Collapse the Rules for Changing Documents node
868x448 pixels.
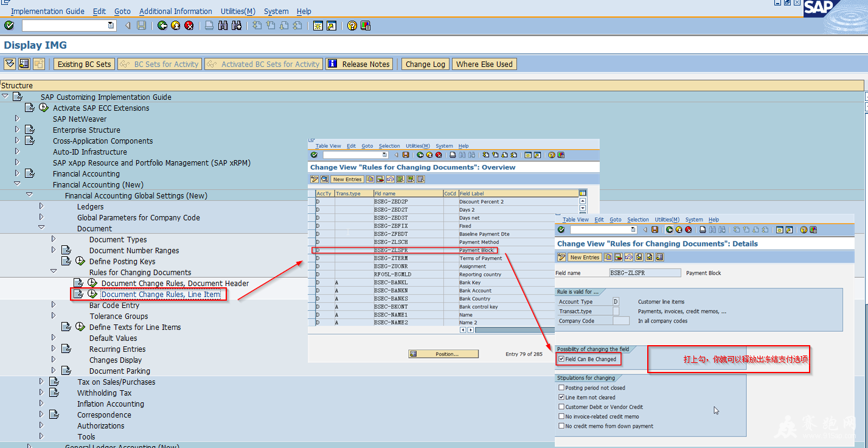[x=54, y=271]
